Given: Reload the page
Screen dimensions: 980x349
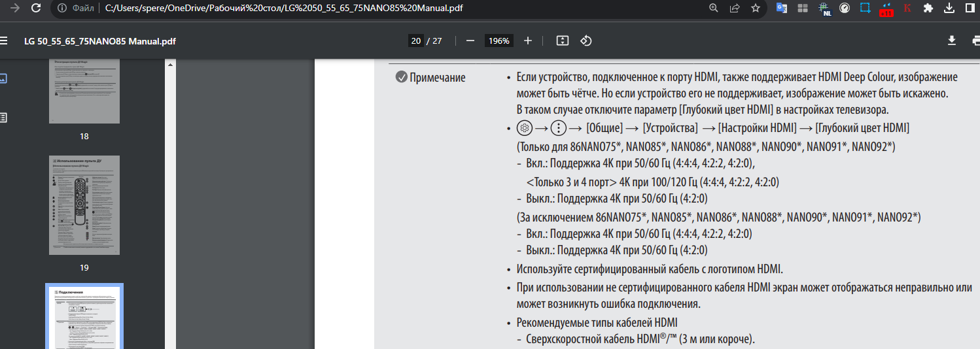Looking at the screenshot, I should 37,8.
